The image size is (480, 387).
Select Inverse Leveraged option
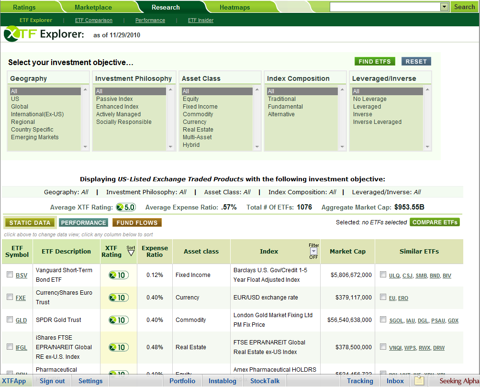click(x=377, y=122)
